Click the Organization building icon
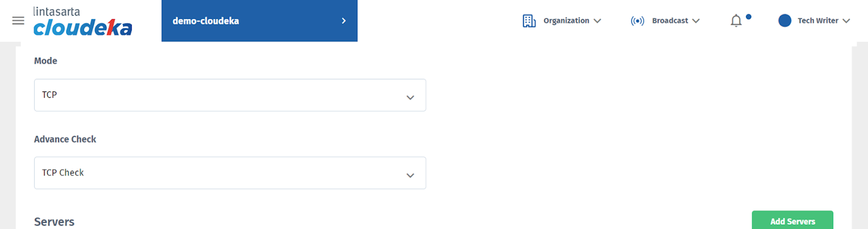Screen dimensions: 868x229 [529, 21]
